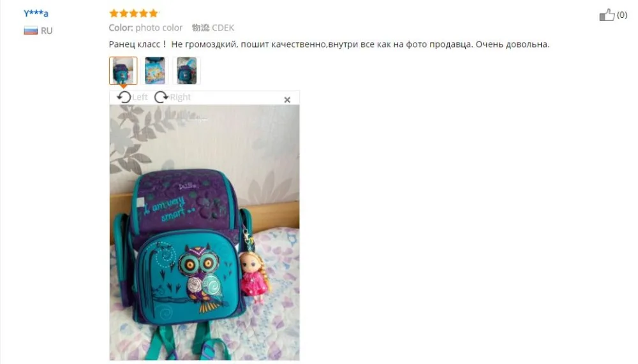Rotate the photo right using the clockwise arrow icon
638x364 pixels.
161,97
